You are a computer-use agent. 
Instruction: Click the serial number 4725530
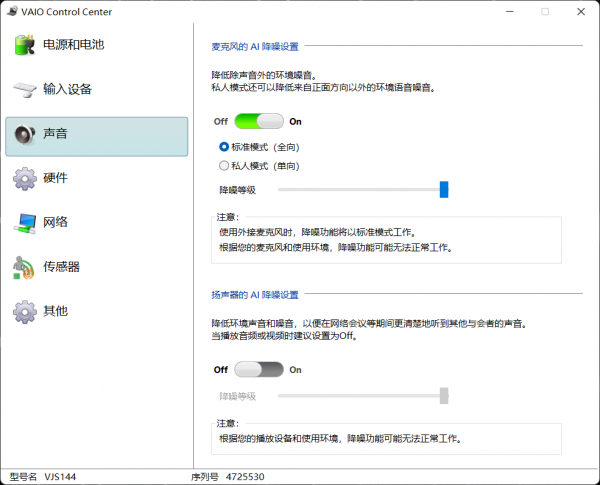245,477
